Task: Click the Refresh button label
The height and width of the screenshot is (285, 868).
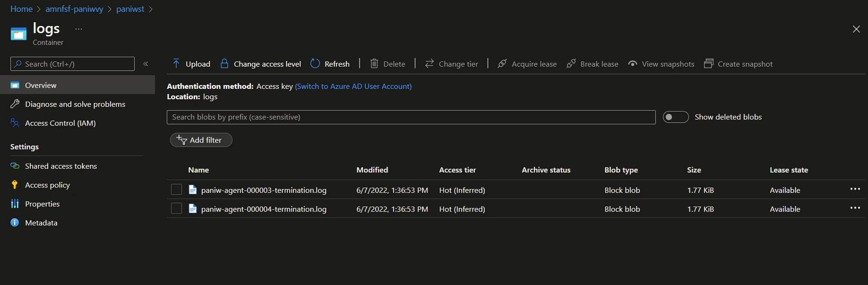Action: (337, 64)
